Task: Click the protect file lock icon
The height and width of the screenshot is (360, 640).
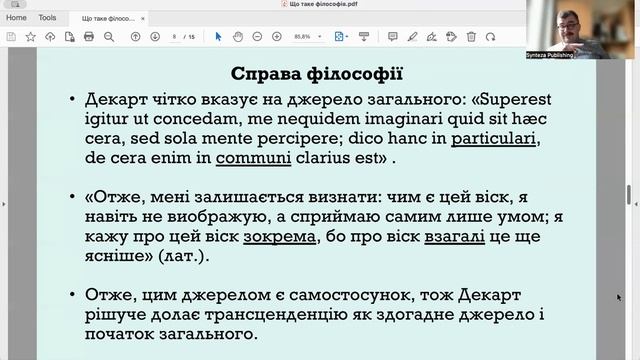Action: pyautogui.click(x=69, y=37)
